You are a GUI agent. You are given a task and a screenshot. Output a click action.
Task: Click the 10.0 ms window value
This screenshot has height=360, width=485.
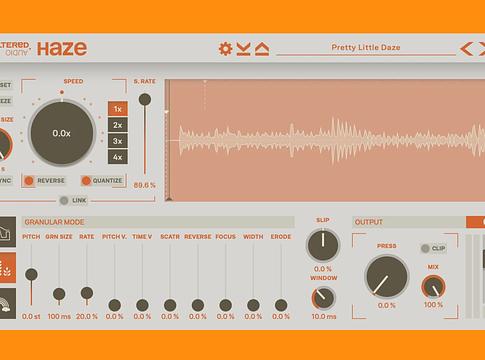coord(324,316)
